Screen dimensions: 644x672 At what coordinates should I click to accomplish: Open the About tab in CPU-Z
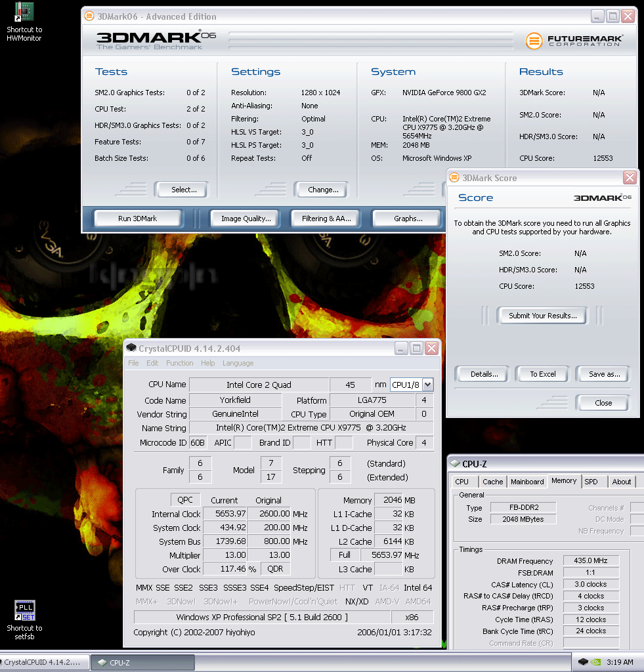621,482
